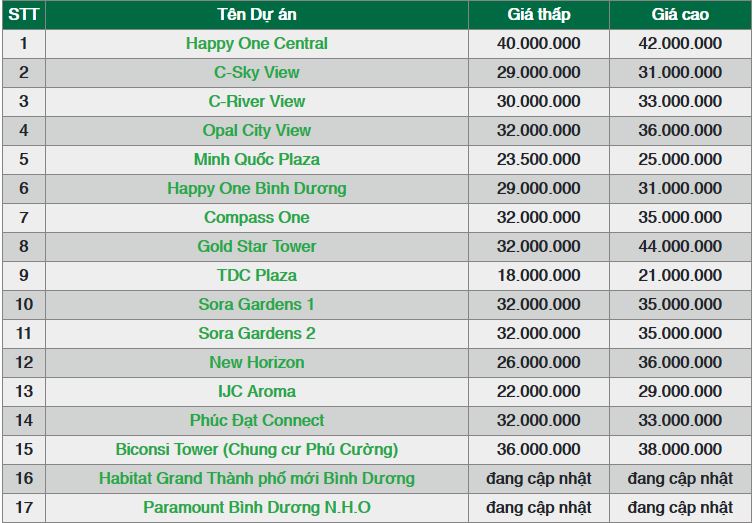
Task: Open the TDC Plaza project link
Action: tap(256, 276)
